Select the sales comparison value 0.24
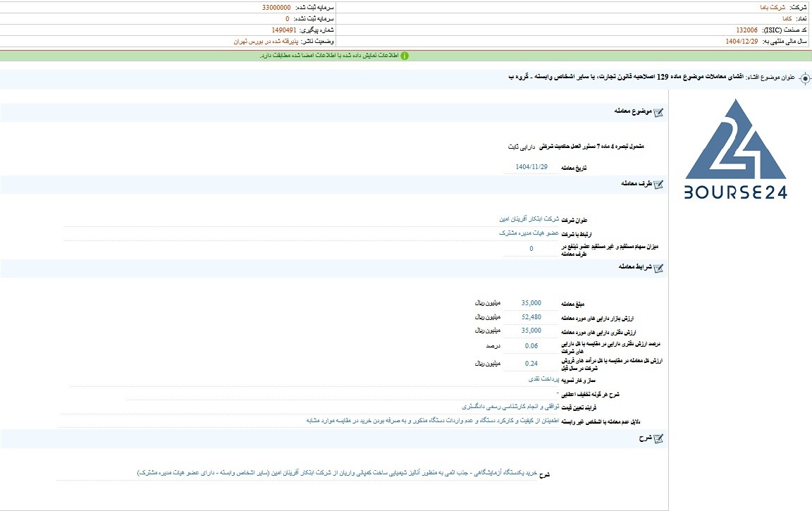This screenshot has height=511, width=812. [531, 364]
